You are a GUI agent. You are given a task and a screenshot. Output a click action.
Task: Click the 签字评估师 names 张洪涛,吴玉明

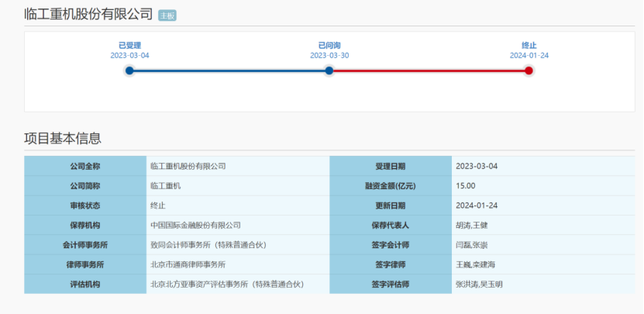(x=479, y=284)
